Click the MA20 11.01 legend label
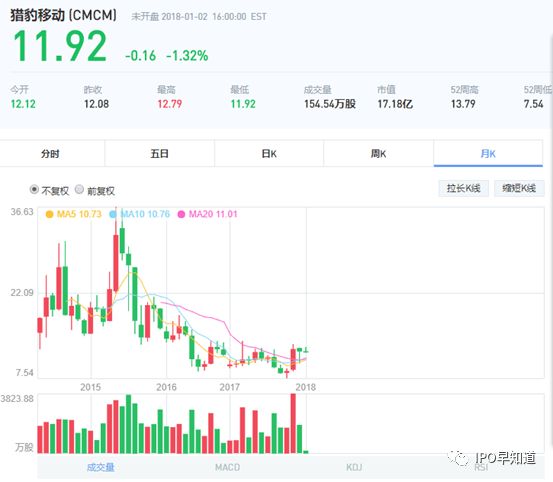The height and width of the screenshot is (482, 553). coord(213,214)
